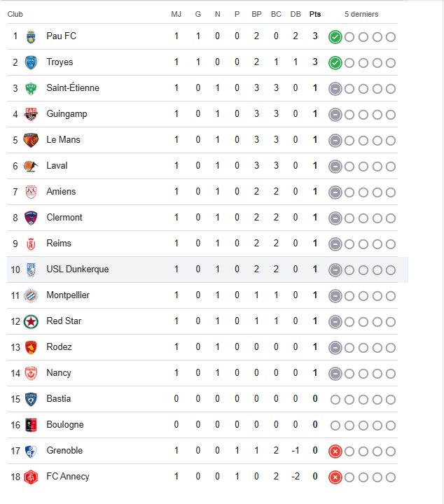The height and width of the screenshot is (504, 444).
Task: Click the Troyes club crest
Action: [31, 62]
